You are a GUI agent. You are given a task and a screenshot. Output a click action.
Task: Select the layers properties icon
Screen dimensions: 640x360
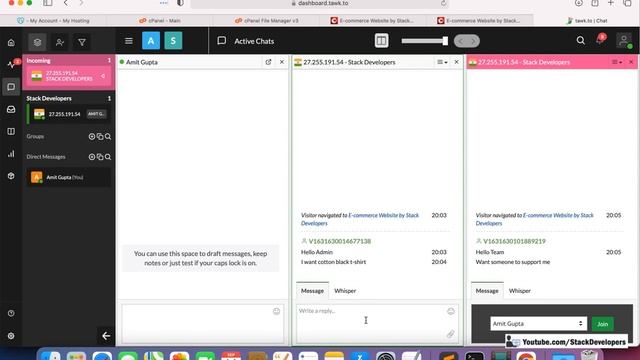[38, 42]
